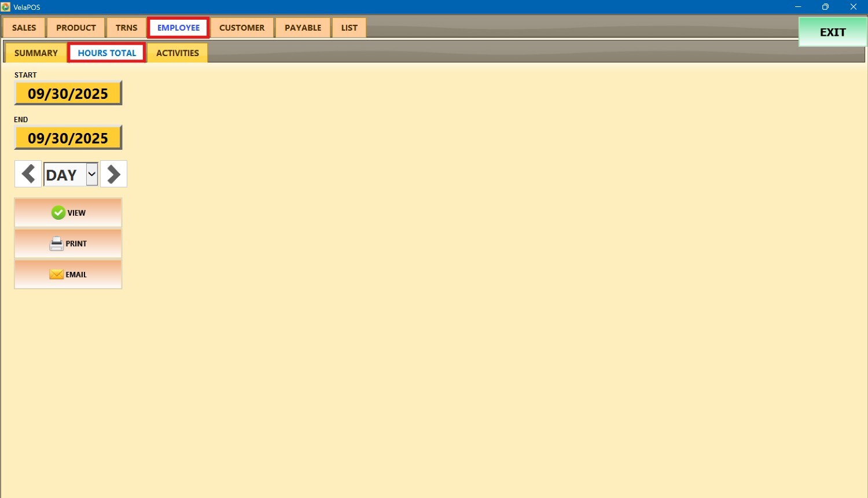Open the START date picker
The width and height of the screenshot is (868, 498).
pyautogui.click(x=68, y=93)
